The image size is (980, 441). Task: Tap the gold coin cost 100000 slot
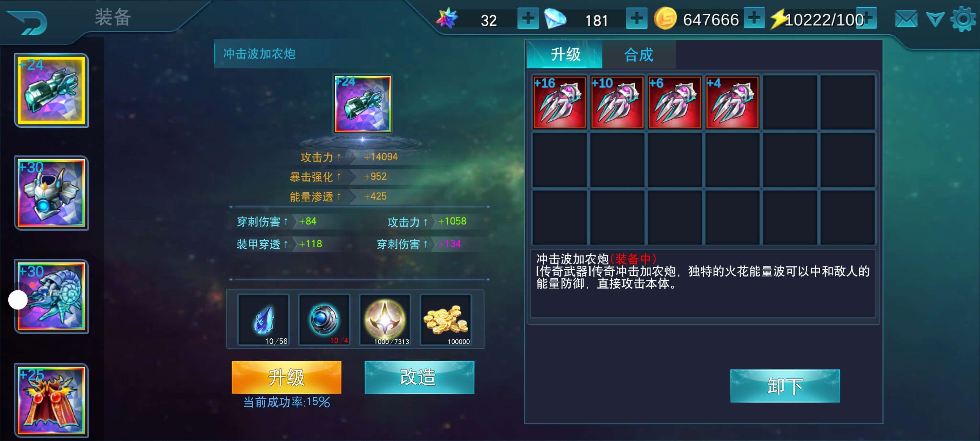click(446, 320)
